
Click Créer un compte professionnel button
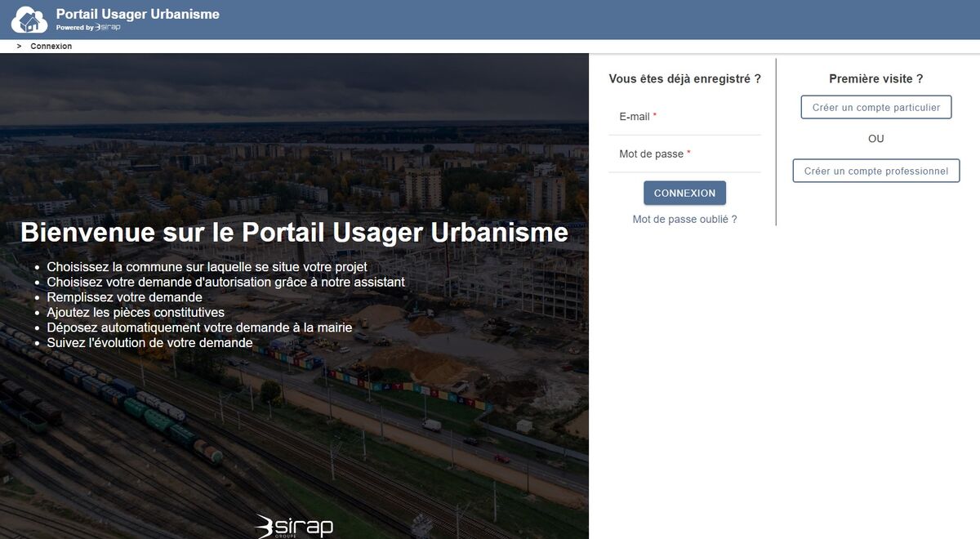(876, 171)
